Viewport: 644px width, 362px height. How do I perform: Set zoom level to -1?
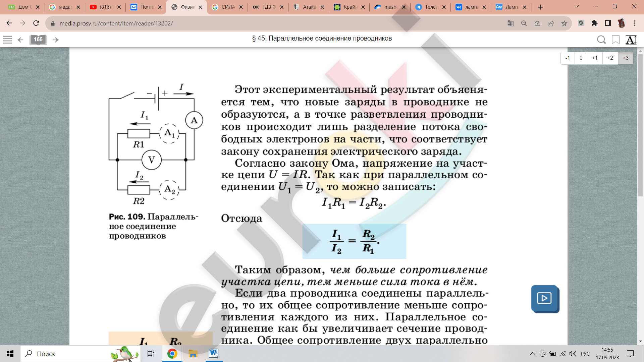pos(568,58)
